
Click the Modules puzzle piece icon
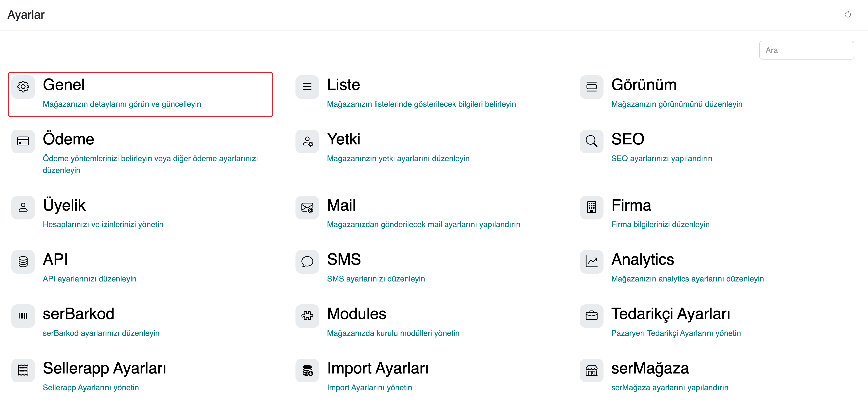coord(307,316)
